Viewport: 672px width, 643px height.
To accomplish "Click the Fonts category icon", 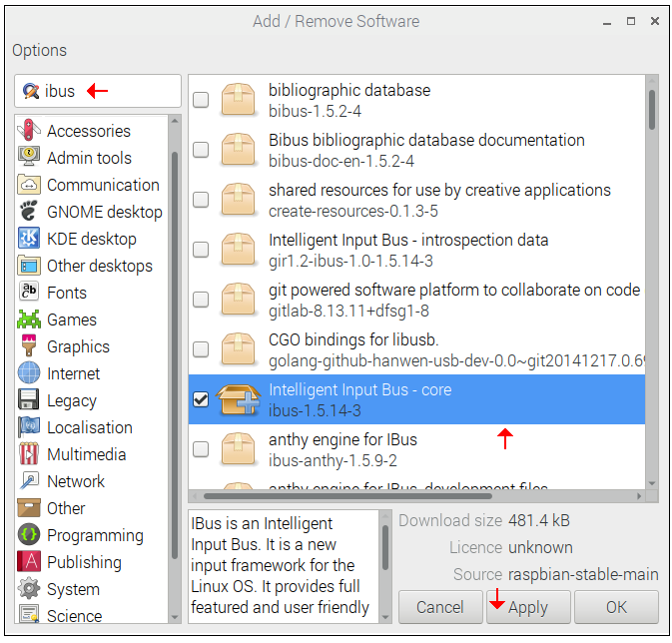I will point(29,292).
